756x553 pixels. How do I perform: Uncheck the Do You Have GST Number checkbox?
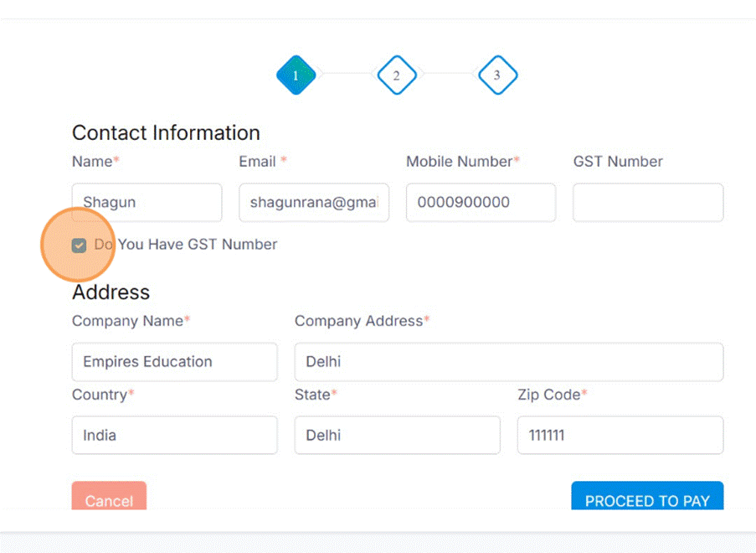click(80, 245)
